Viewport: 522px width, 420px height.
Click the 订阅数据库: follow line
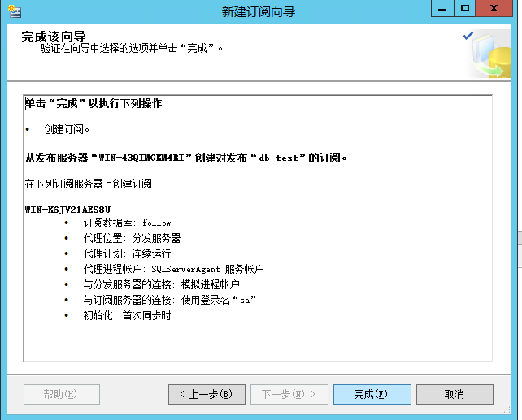pyautogui.click(x=127, y=223)
